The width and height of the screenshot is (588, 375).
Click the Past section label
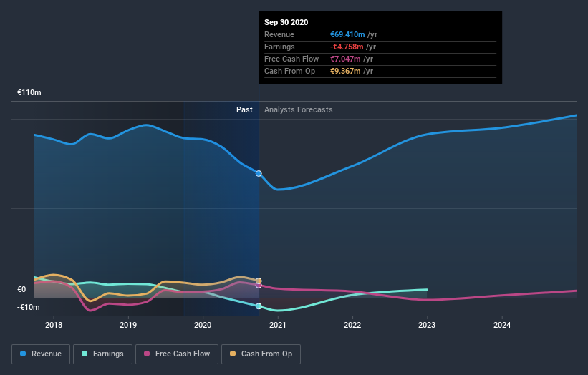(x=244, y=109)
